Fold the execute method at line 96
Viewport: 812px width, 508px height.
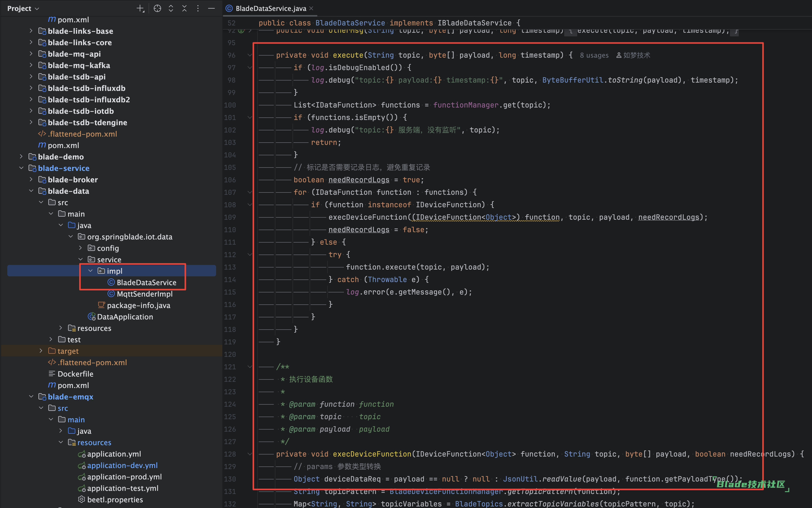tap(250, 55)
